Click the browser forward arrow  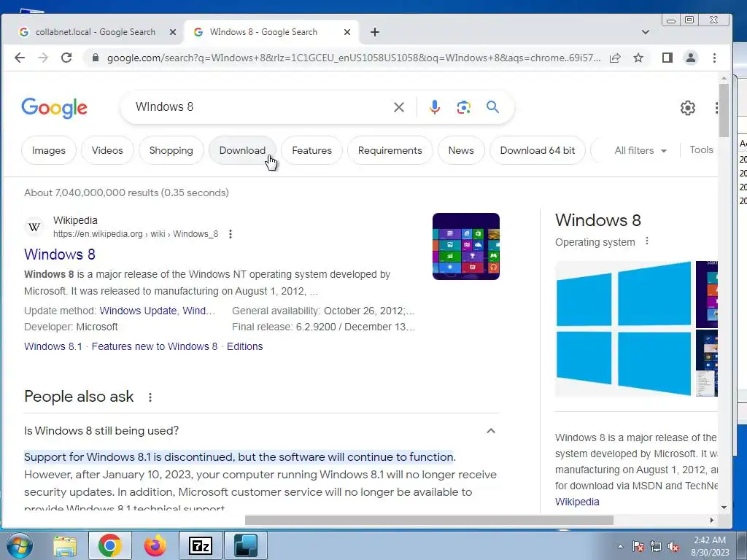coord(43,58)
